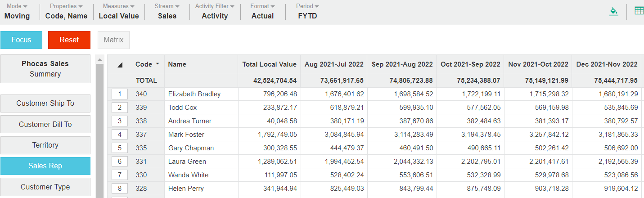The image size is (644, 198).
Task: Click the paint bucket highlight icon
Action: [x=613, y=11]
